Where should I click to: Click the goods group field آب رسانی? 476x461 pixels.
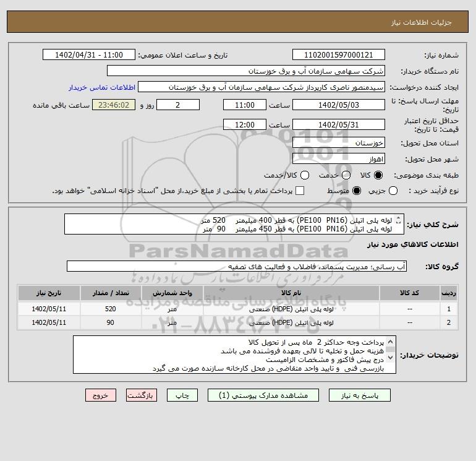click(x=237, y=267)
